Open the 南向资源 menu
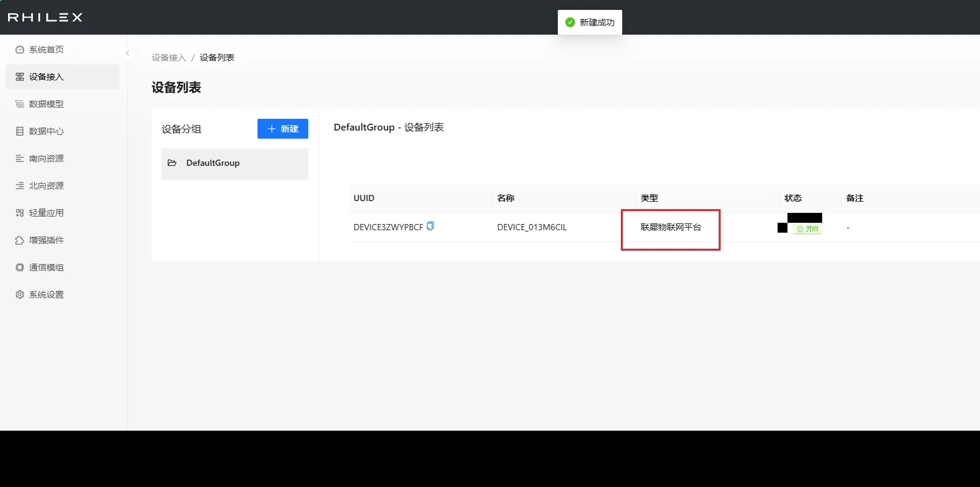Image resolution: width=980 pixels, height=487 pixels. pos(46,158)
